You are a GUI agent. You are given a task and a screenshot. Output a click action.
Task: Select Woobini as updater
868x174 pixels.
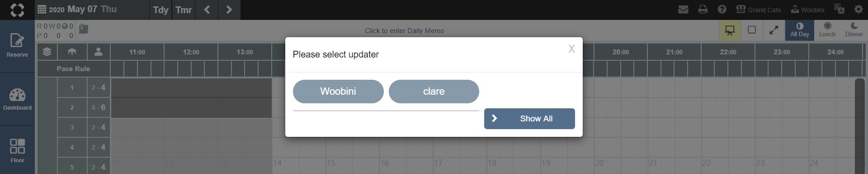click(x=338, y=92)
